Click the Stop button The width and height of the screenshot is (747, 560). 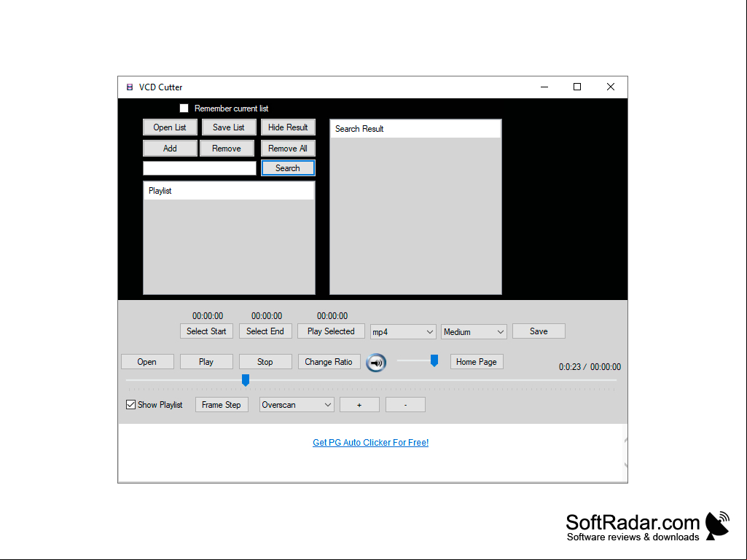click(265, 361)
